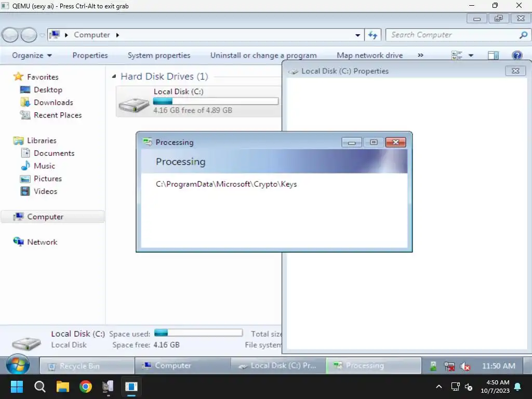The width and height of the screenshot is (532, 399).
Task: Open the view options dropdown arrow
Action: coord(471,55)
